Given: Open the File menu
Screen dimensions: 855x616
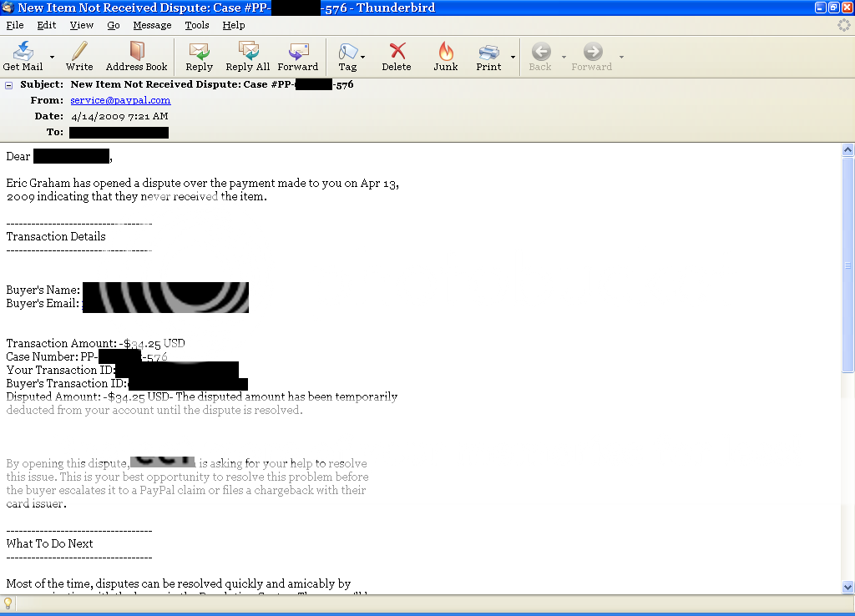Looking at the screenshot, I should [x=15, y=25].
